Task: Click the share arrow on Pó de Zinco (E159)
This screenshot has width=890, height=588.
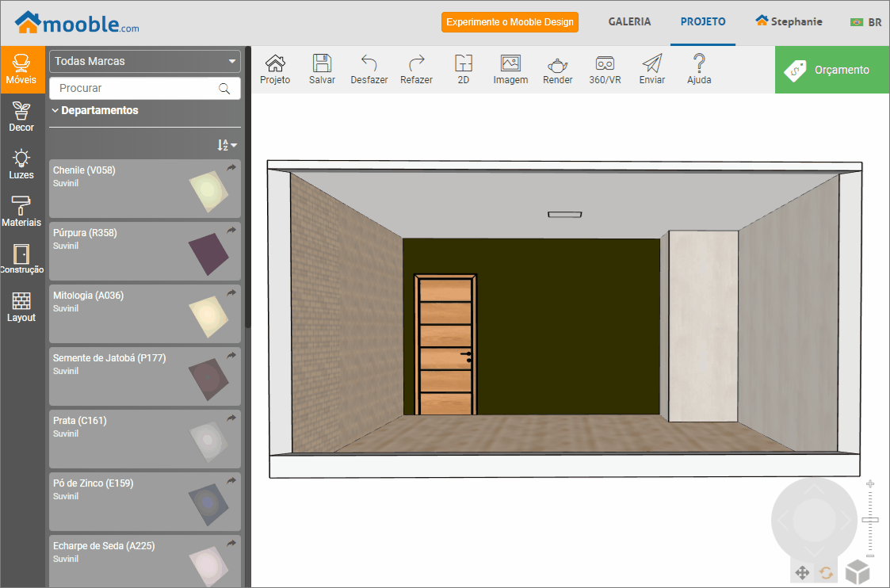Action: 231,481
